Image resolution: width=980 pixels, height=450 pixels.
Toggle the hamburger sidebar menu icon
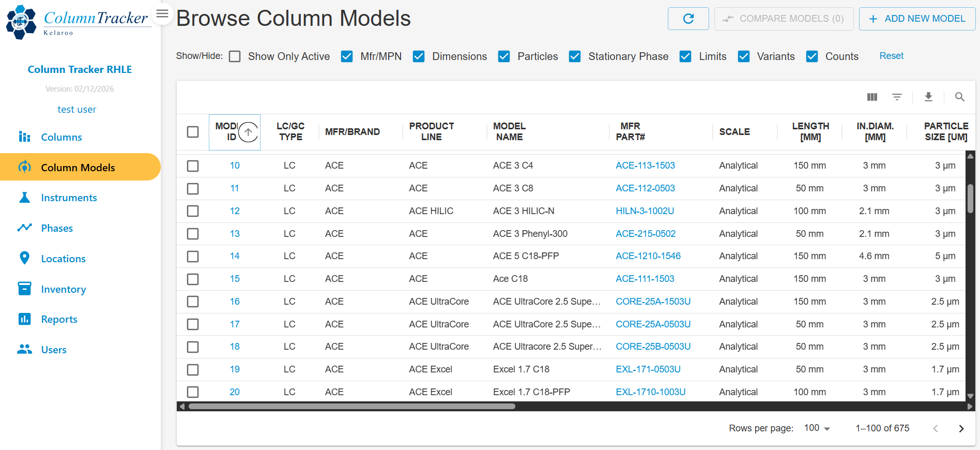(x=162, y=13)
